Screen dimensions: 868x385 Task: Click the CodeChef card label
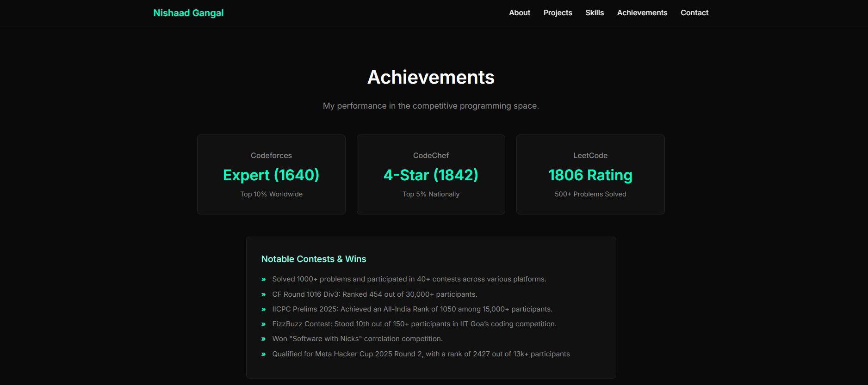point(431,156)
